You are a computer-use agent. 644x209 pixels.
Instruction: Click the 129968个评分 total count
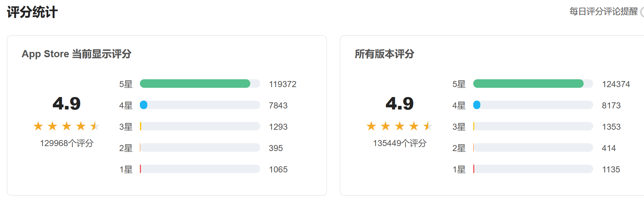(67, 143)
